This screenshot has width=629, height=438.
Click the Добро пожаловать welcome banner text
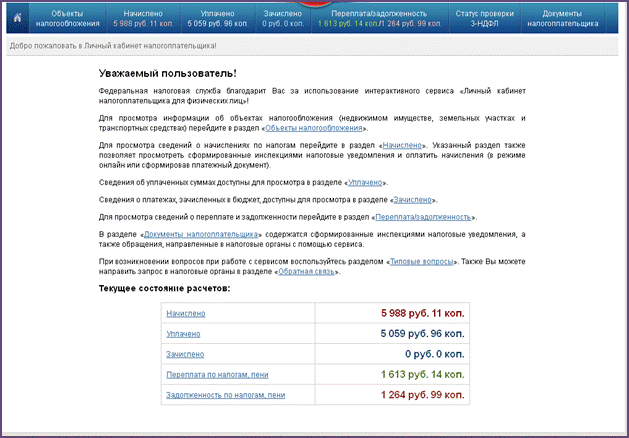pyautogui.click(x=113, y=46)
